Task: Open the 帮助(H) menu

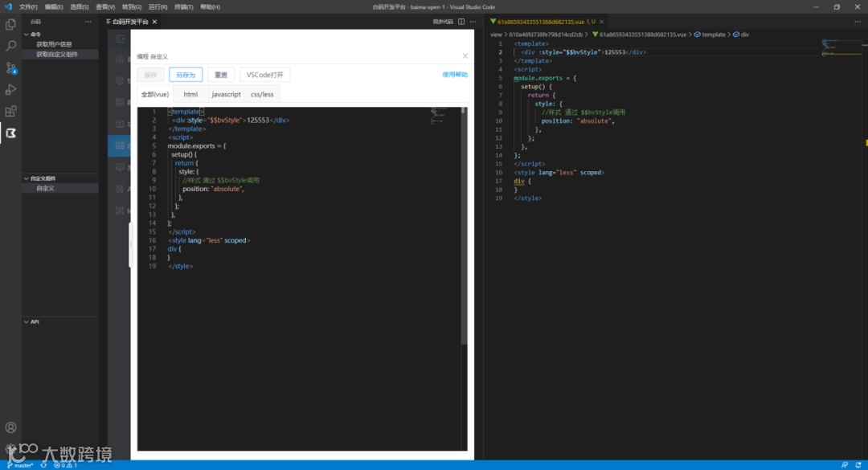Action: point(210,6)
